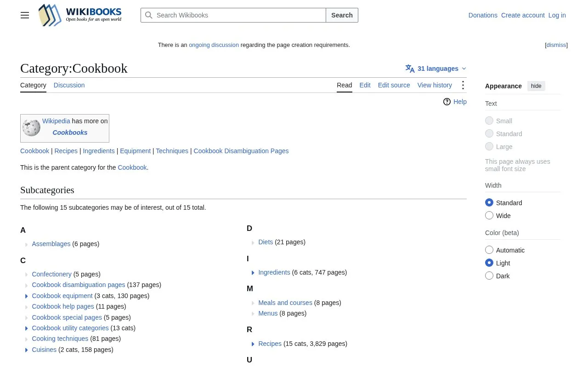Image resolution: width=588 pixels, height=368 pixels.
Task: Open the Meals and courses subcategory
Action: coord(285,303)
